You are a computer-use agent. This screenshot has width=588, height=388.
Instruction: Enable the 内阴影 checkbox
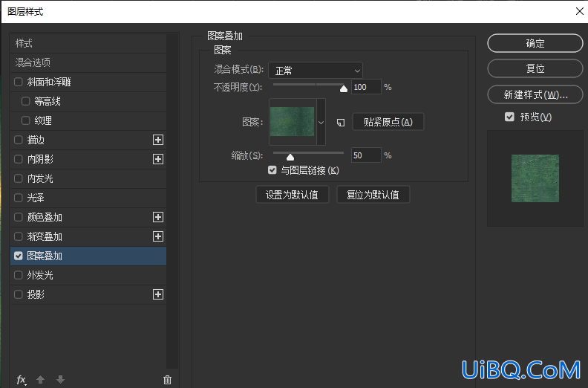click(x=18, y=159)
